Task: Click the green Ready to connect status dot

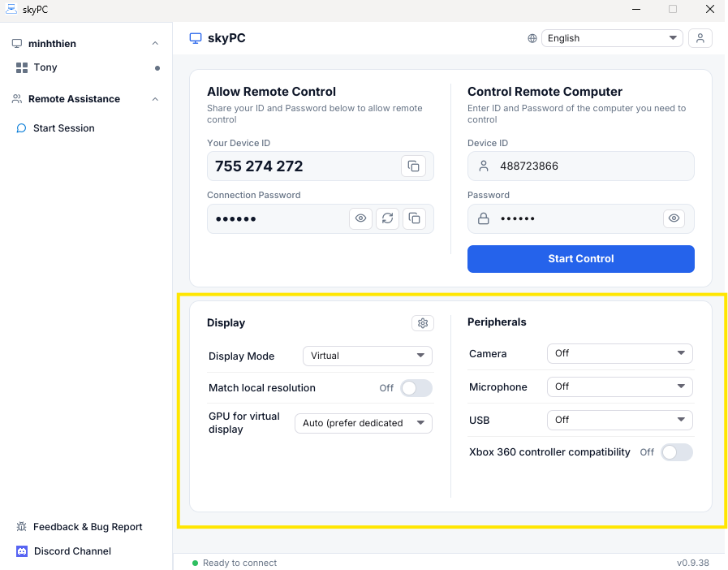Action: point(195,563)
